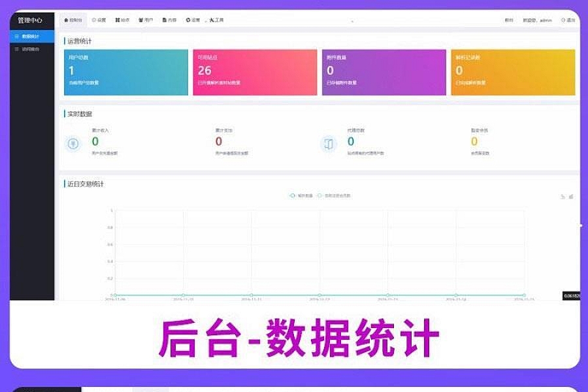
Task: Click the link left of the admin greeting
Action: pyautogui.click(x=509, y=20)
